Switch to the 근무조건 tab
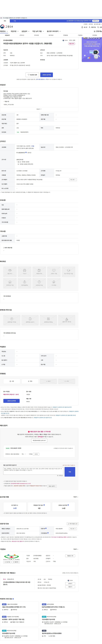This screenshot has height=644, width=102. tap(22, 35)
